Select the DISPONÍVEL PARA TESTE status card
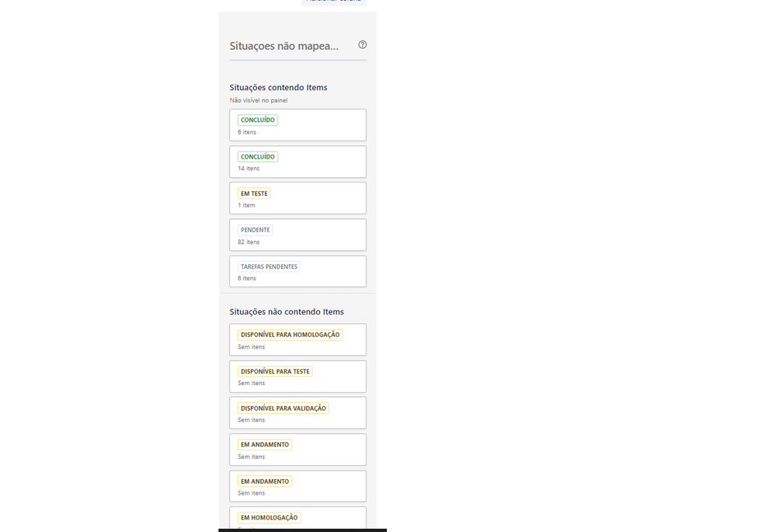 (297, 377)
